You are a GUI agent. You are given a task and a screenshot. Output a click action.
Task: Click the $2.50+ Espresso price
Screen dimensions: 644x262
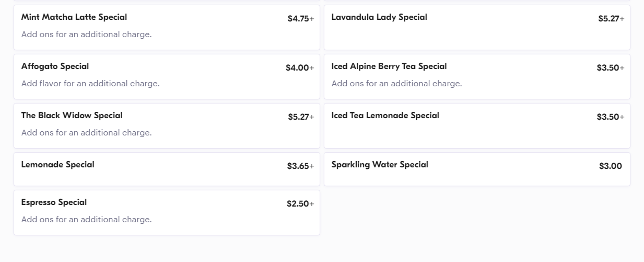tap(300, 204)
